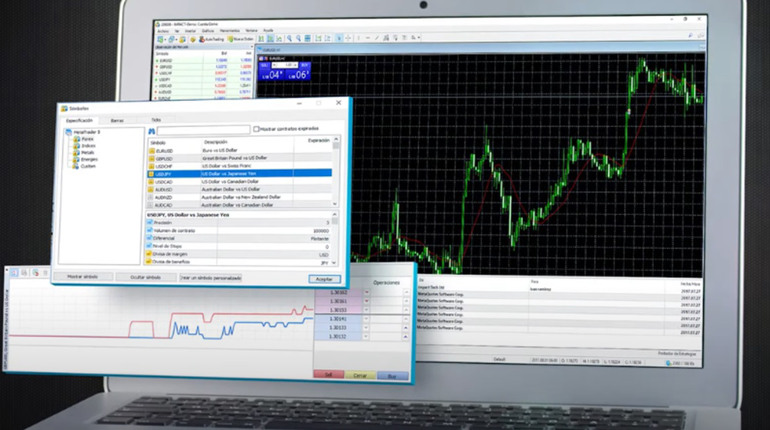Click Crear un símbolo personalizado button
The width and height of the screenshot is (770, 430).
click(x=210, y=278)
